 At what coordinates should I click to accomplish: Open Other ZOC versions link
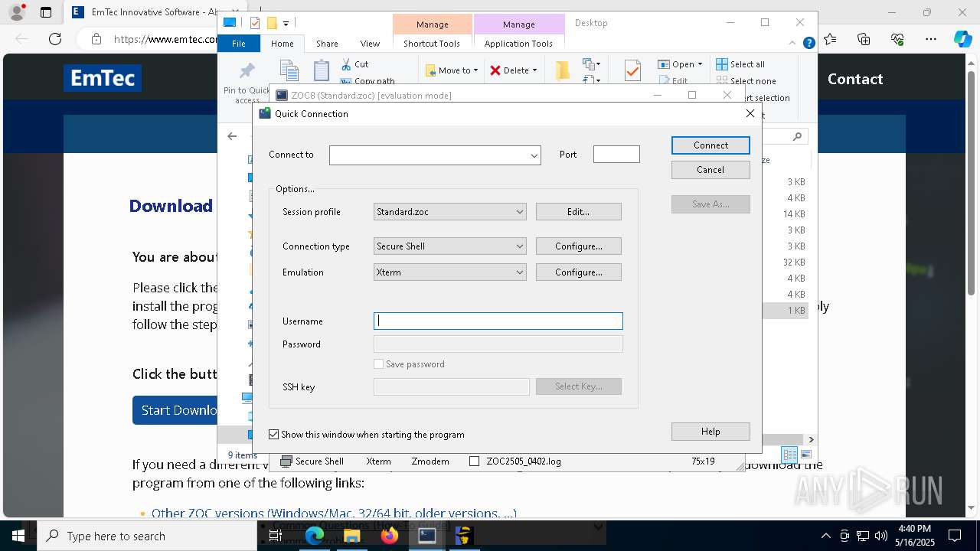pos(334,514)
